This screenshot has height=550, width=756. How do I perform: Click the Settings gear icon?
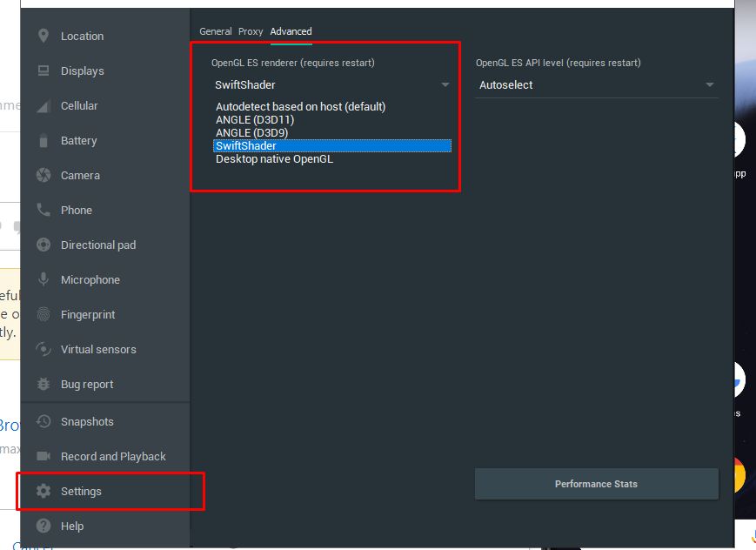coord(43,491)
